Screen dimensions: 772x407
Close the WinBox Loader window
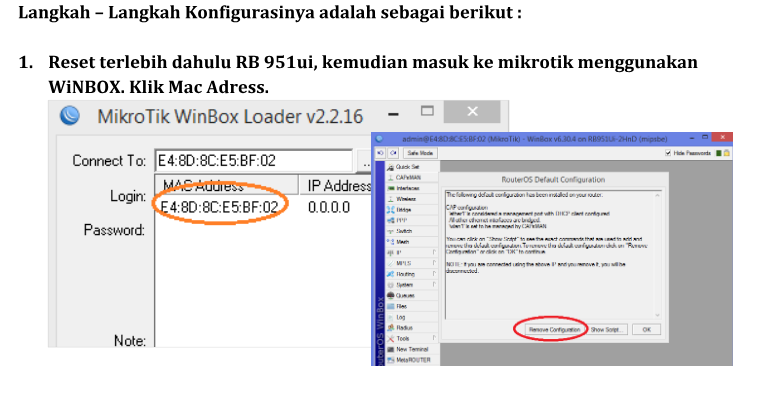[472, 112]
